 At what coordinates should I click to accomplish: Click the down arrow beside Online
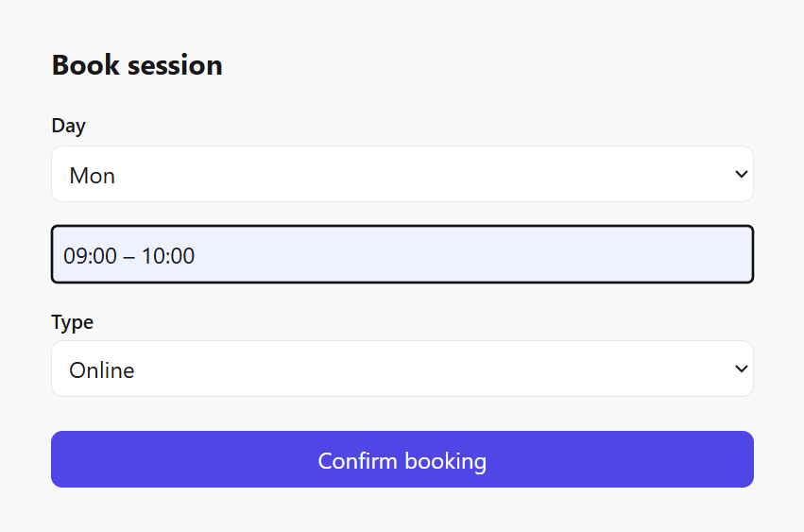click(x=741, y=369)
